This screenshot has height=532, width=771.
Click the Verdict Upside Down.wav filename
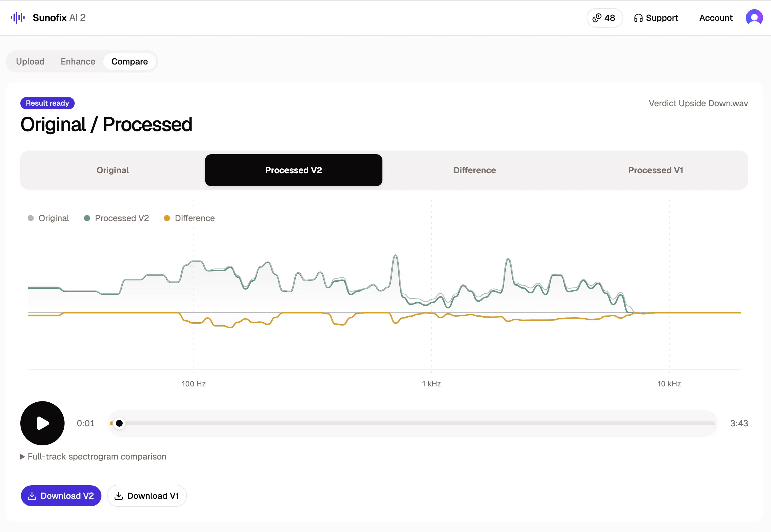(x=698, y=103)
